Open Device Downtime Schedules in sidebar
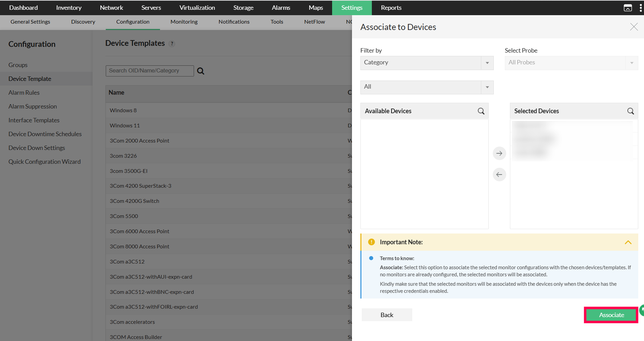Screen dimensions: 644x341 click(45, 134)
